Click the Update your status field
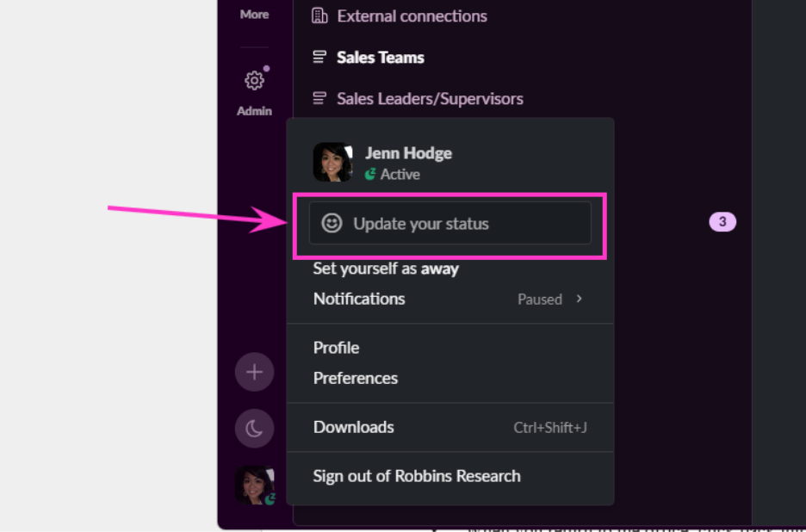 [449, 223]
